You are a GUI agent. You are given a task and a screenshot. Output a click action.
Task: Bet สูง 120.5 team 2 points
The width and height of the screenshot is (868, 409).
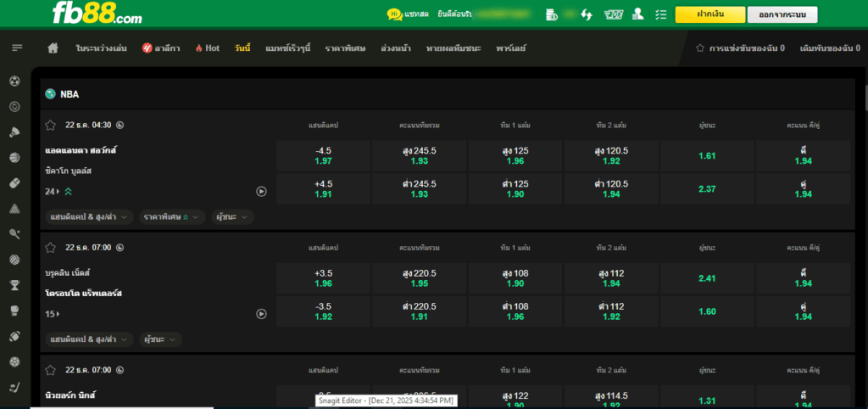coord(611,156)
